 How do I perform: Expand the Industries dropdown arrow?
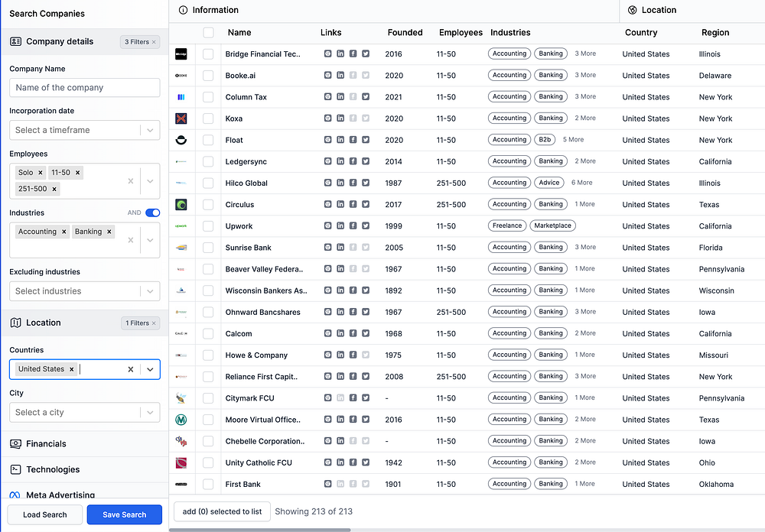coord(150,240)
